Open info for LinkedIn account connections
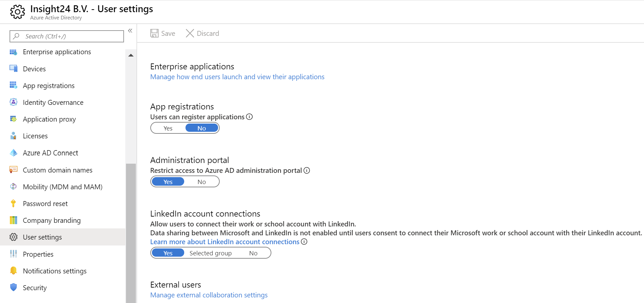This screenshot has width=644, height=303. [x=304, y=242]
